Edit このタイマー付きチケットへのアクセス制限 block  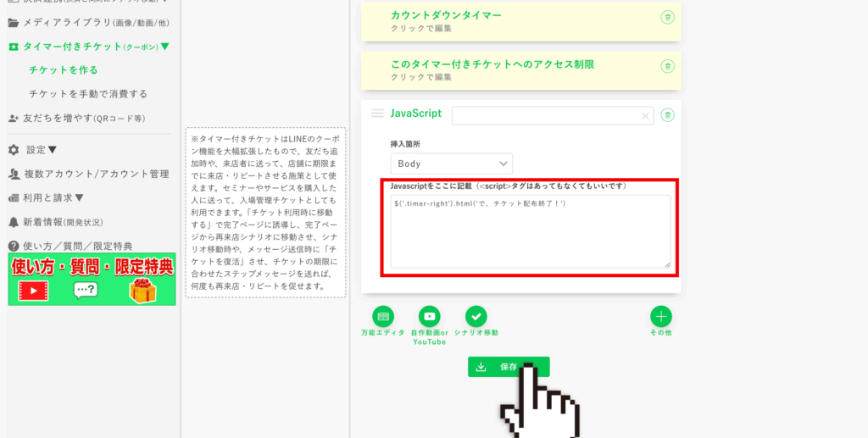(521, 70)
